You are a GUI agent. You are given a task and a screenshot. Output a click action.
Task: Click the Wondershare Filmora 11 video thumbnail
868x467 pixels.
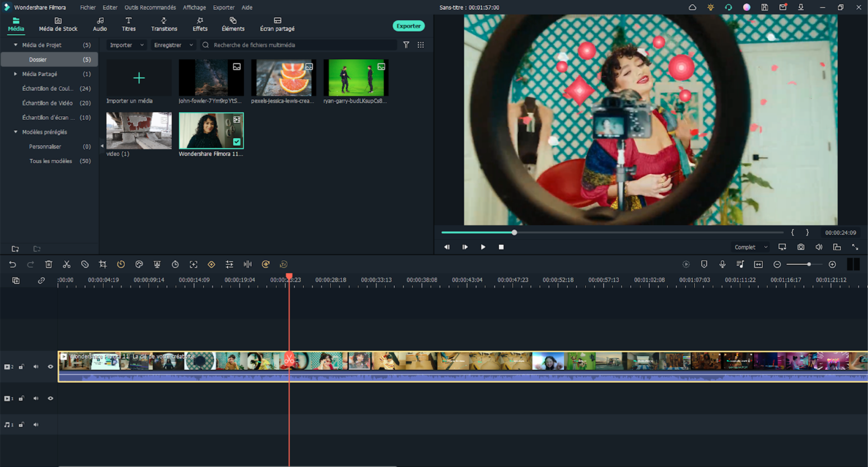point(211,130)
